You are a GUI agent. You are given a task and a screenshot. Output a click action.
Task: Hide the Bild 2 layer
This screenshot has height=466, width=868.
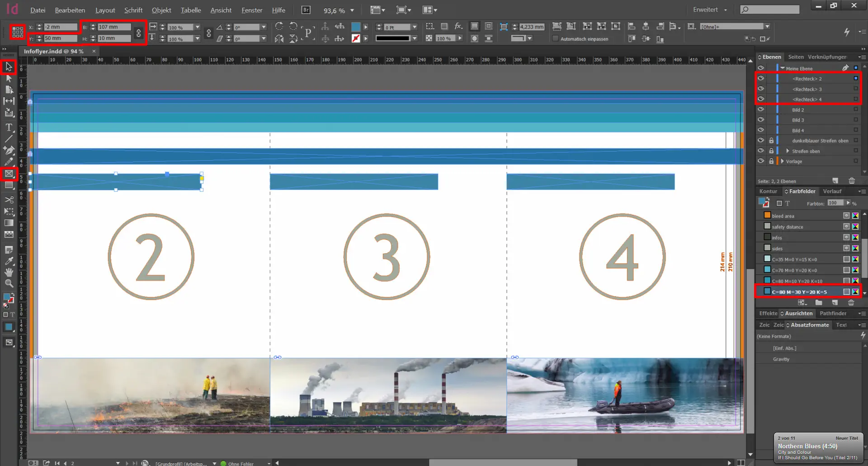761,109
